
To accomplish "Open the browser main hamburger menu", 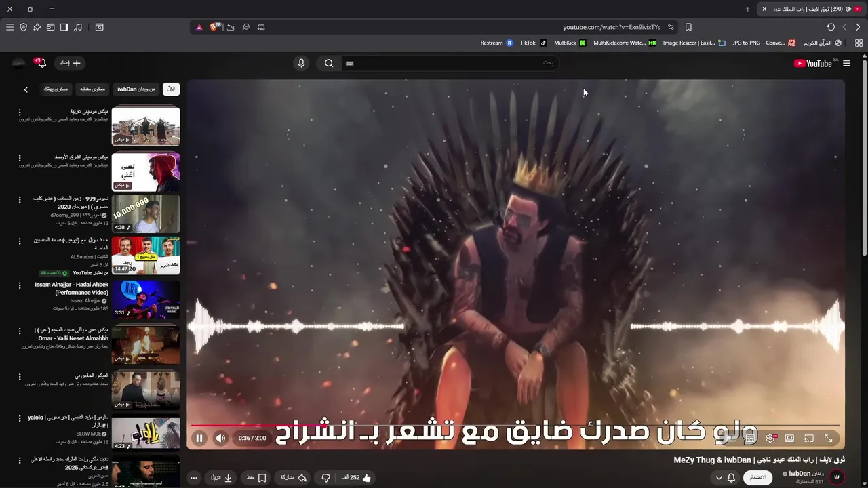I will coord(9,27).
